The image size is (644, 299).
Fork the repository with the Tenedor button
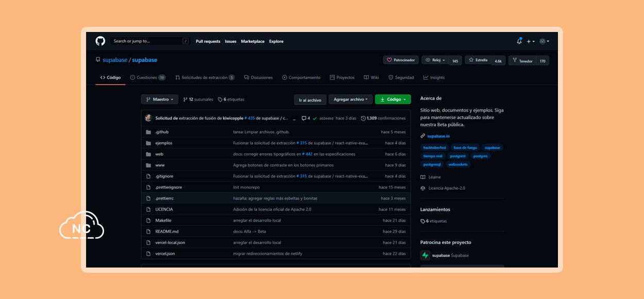[522, 60]
